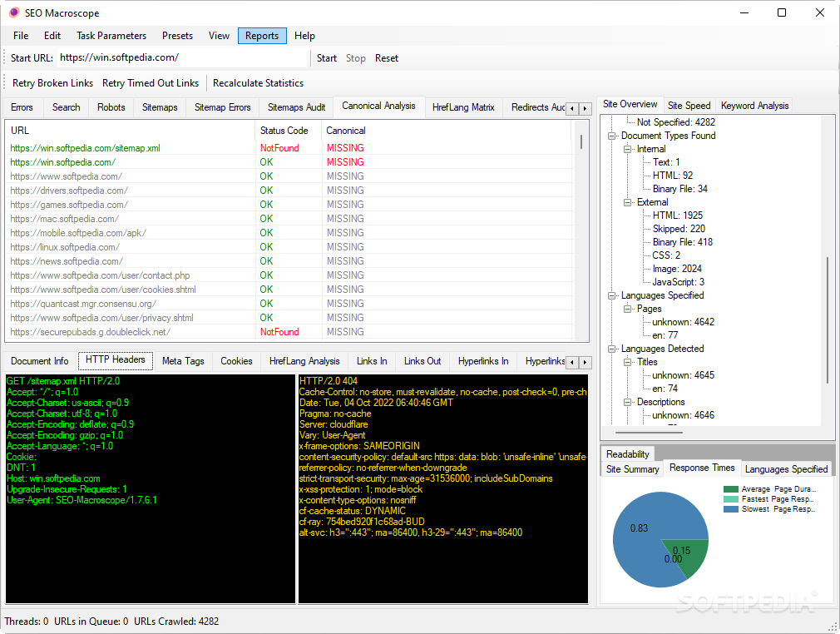The height and width of the screenshot is (634, 840).
Task: Collapse the Titles tree node
Action: [x=627, y=362]
